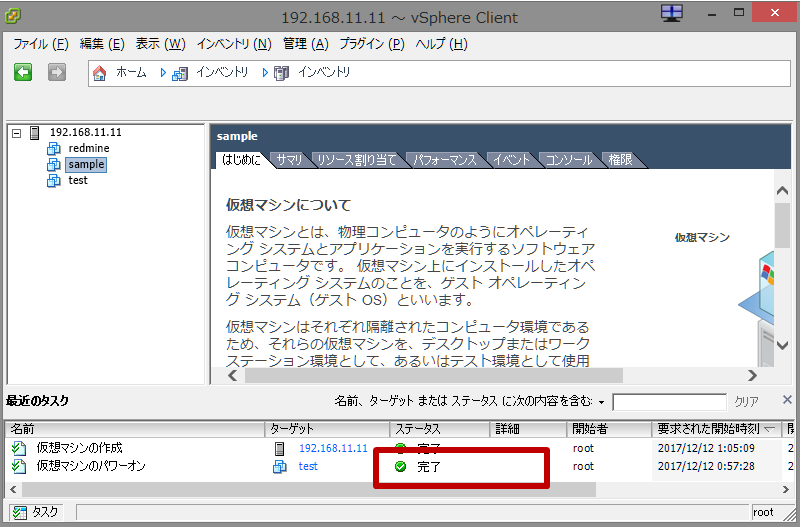Click the sample virtual machine icon
The width and height of the screenshot is (804, 527).
coord(53,165)
